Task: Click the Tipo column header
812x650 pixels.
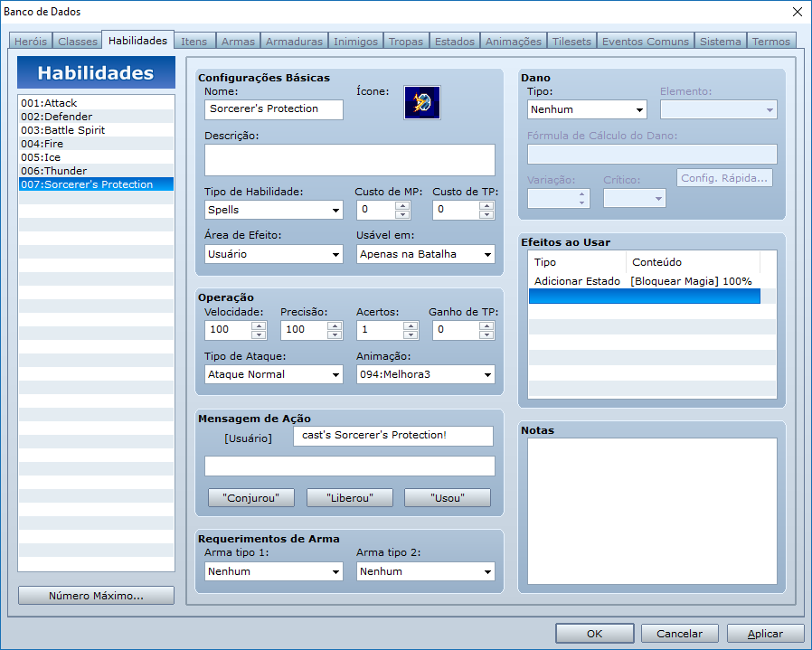Action: tap(576, 262)
